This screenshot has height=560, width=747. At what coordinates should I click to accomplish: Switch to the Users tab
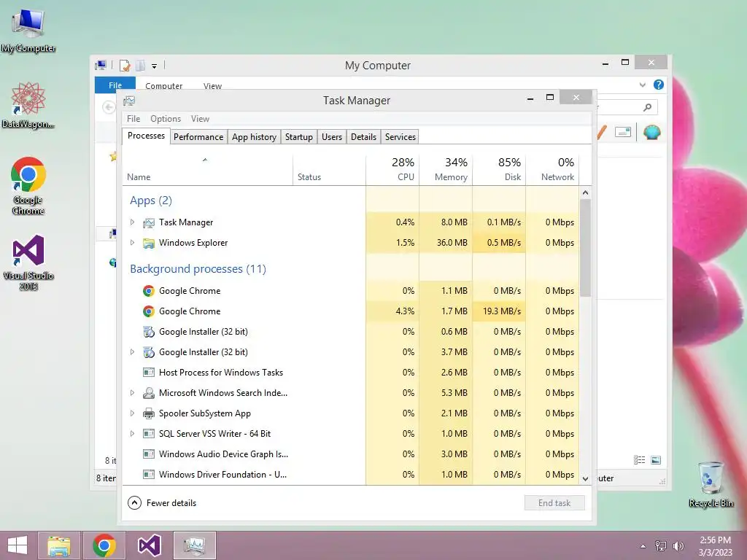332,137
